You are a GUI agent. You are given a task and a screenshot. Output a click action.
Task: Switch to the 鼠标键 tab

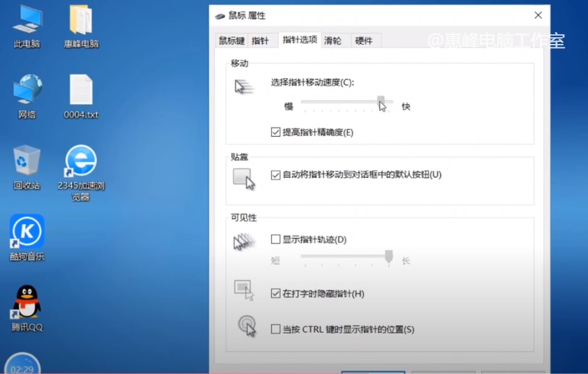(x=232, y=41)
